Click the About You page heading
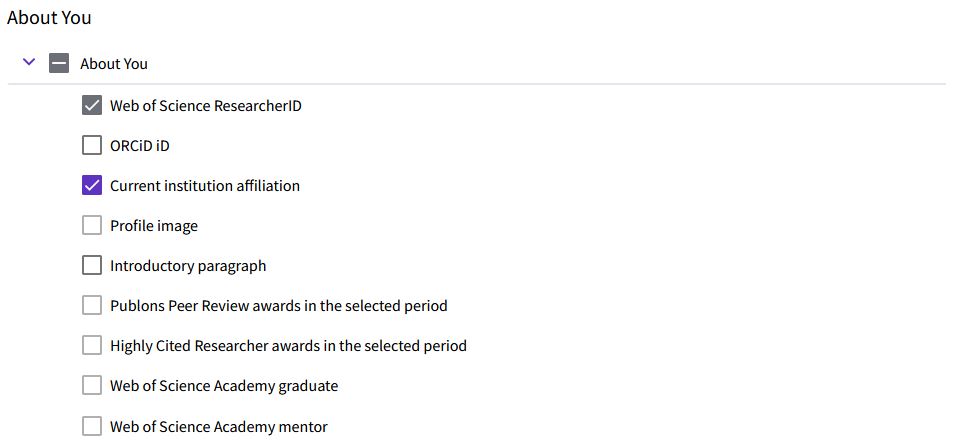The width and height of the screenshot is (959, 447). pos(49,17)
